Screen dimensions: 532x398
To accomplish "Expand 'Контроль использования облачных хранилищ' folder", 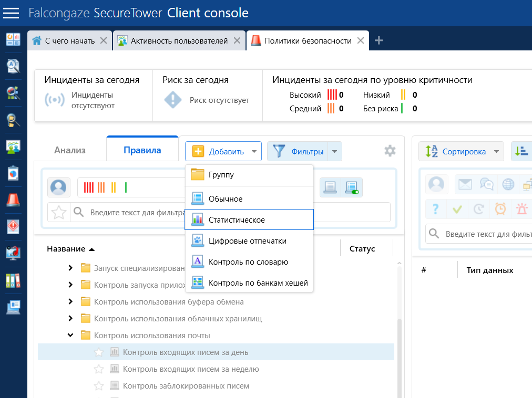I will 70,318.
